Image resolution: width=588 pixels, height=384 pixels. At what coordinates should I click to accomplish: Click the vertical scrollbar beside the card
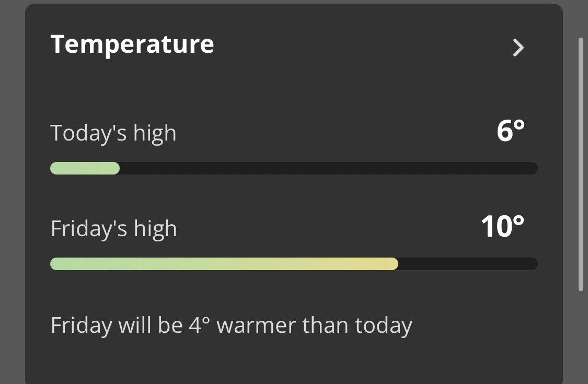point(581,164)
